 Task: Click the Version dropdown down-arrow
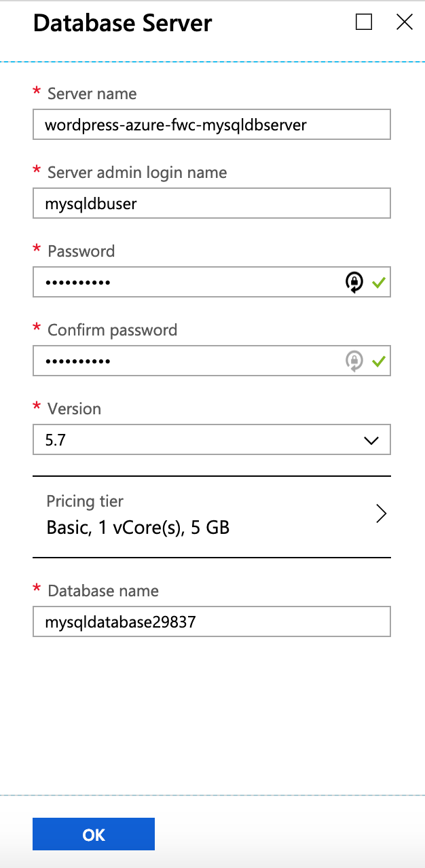pyautogui.click(x=371, y=440)
